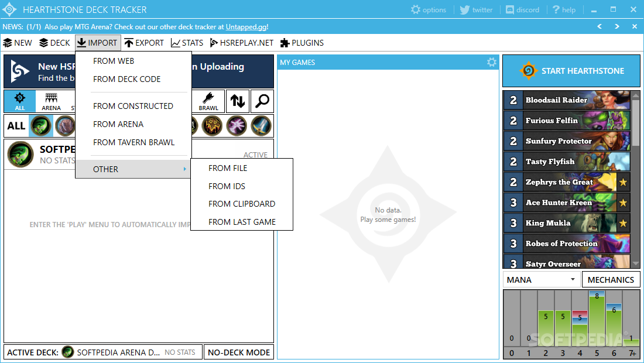The width and height of the screenshot is (644, 363).
Task: Open the Mana chart dropdown
Action: pyautogui.click(x=542, y=280)
